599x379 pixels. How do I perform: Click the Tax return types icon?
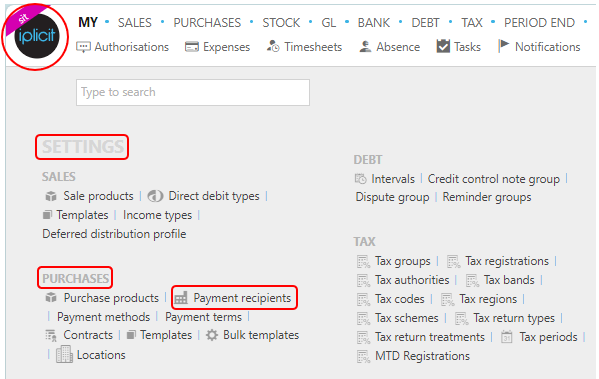click(461, 319)
